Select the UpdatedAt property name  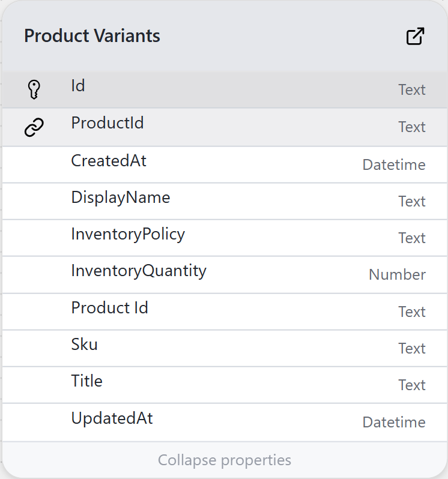[112, 418]
